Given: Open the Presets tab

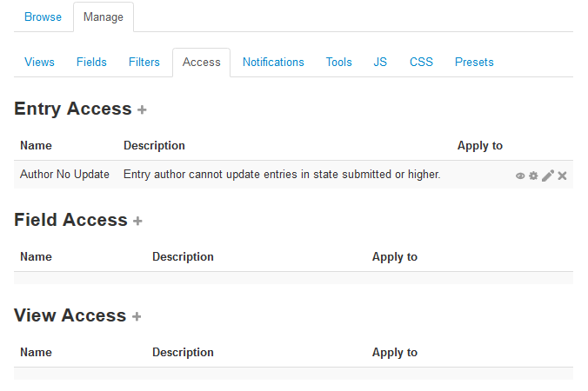Looking at the screenshot, I should pyautogui.click(x=474, y=62).
